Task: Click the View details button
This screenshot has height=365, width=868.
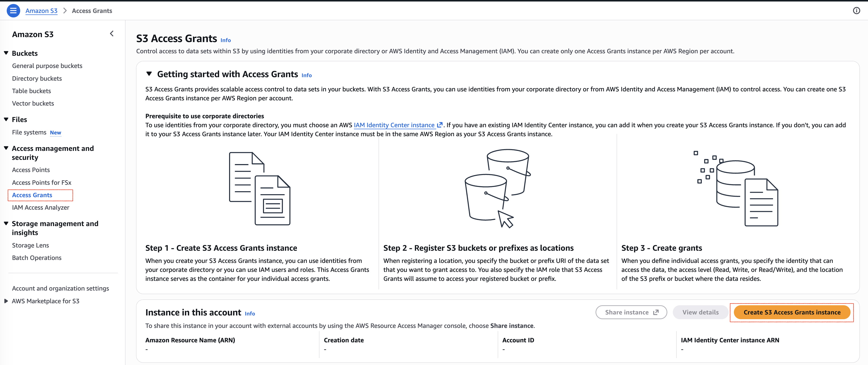Action: click(x=700, y=312)
